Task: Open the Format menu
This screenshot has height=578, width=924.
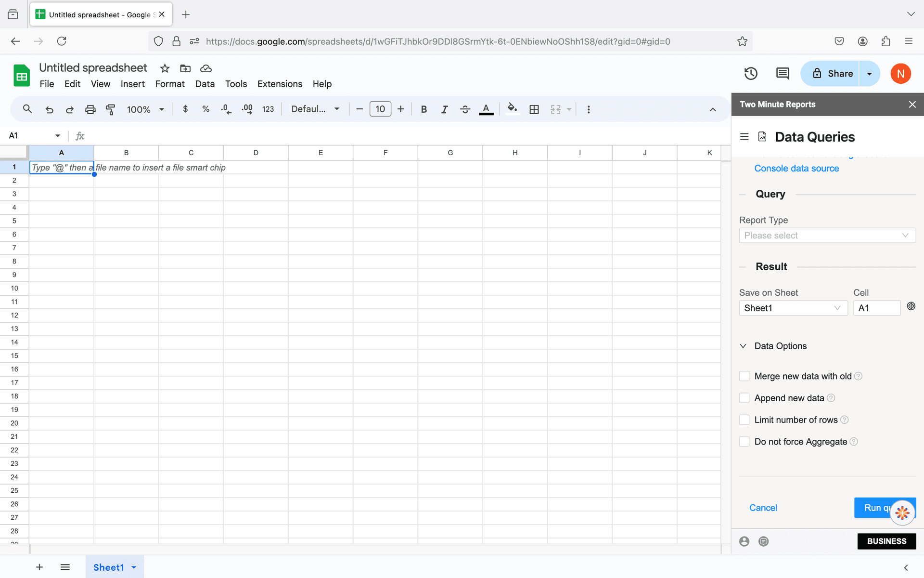Action: click(x=170, y=84)
